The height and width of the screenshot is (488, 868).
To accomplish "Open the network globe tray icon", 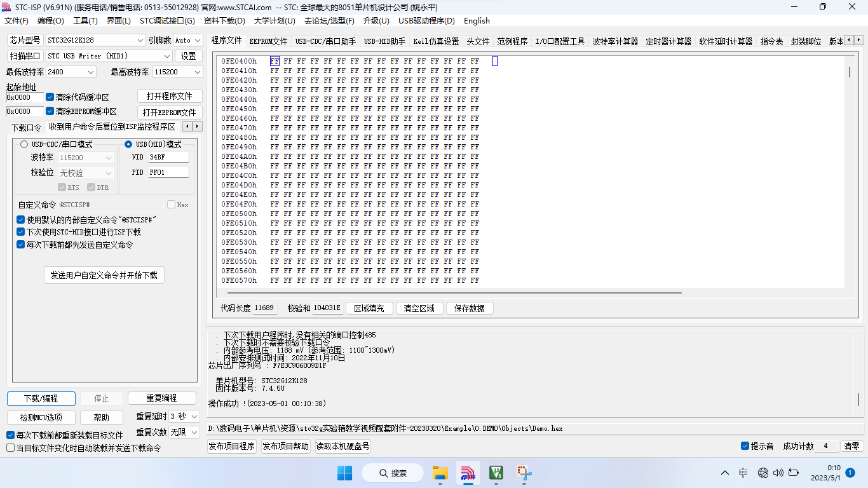I will (x=763, y=473).
